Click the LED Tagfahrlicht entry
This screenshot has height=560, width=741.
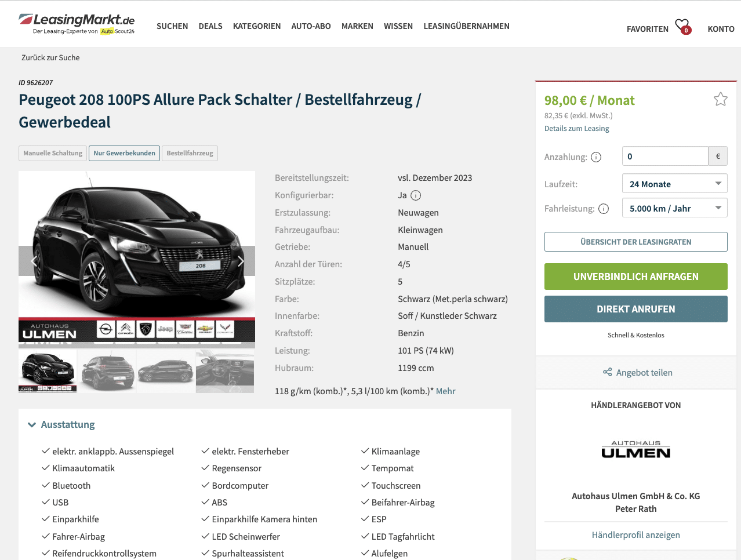403,537
